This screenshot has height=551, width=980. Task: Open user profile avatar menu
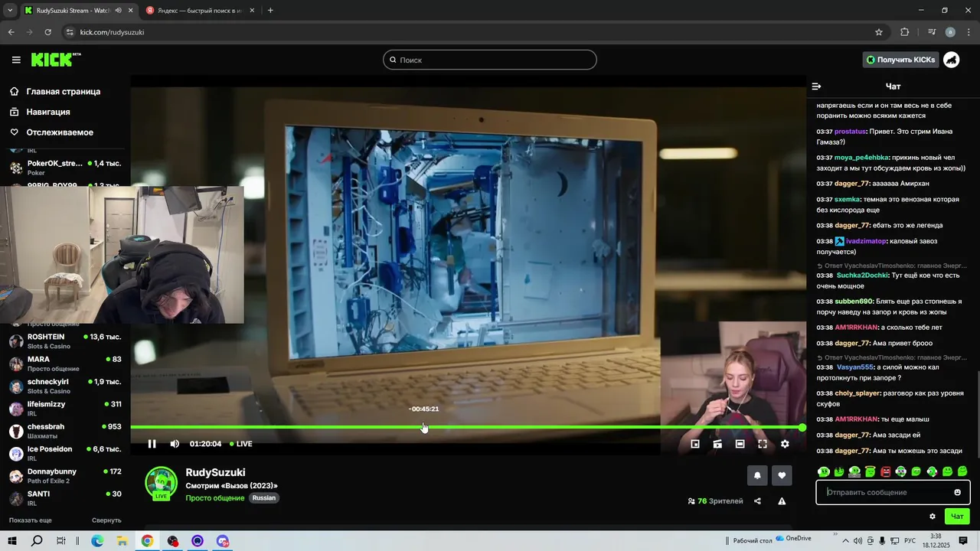(x=952, y=60)
